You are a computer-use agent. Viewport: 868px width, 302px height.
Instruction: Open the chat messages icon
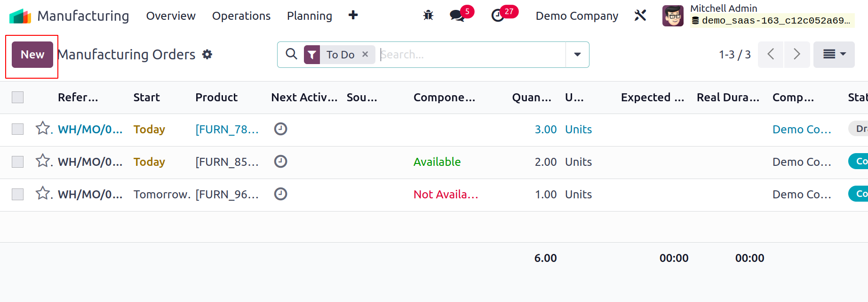point(457,16)
